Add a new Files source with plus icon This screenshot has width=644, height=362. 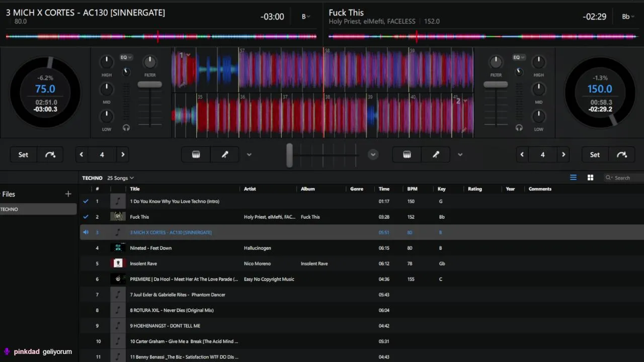(68, 194)
